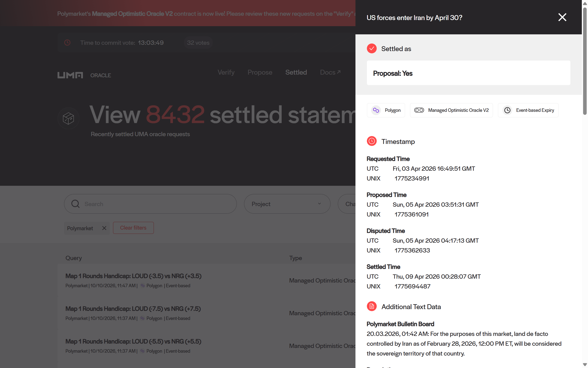Click the commit vote timer clock icon
588x368 pixels.
pos(67,43)
